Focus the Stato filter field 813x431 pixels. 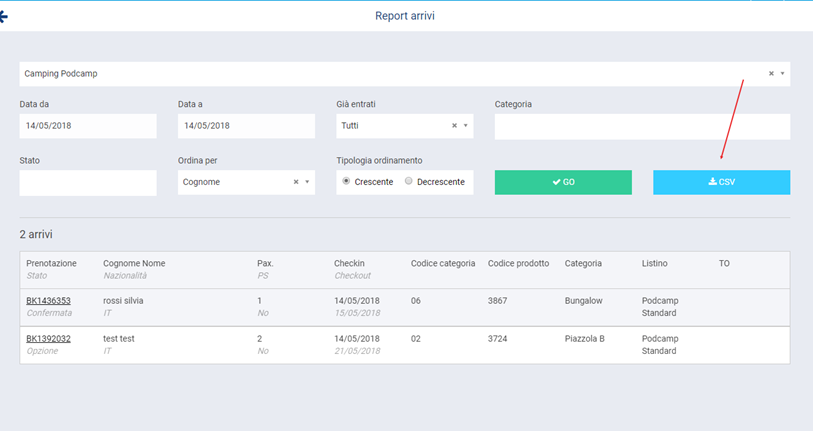(x=88, y=182)
